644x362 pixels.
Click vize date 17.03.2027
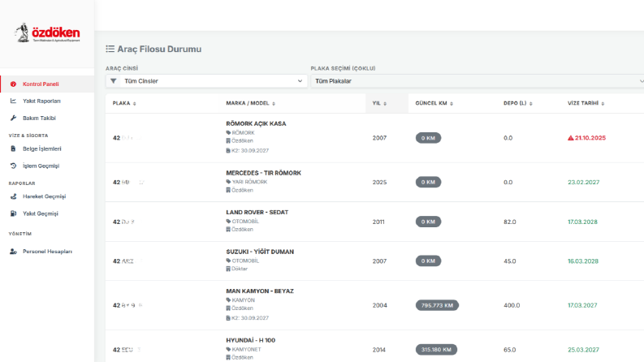(583, 305)
